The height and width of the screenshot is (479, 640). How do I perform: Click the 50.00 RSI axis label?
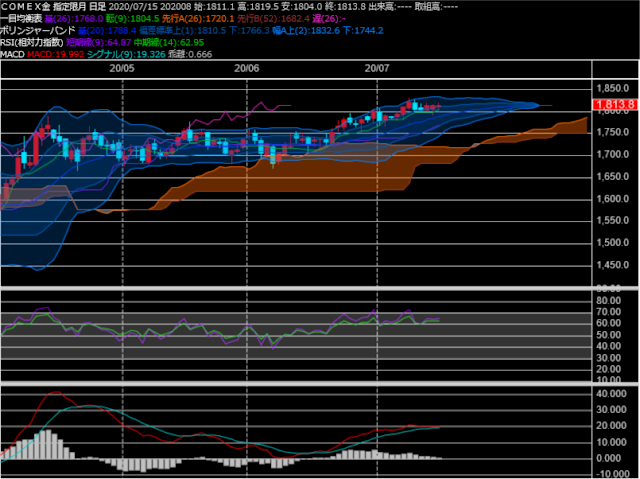[x=608, y=335]
